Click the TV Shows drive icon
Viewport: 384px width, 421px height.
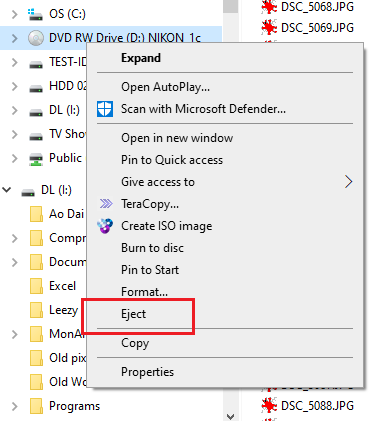point(36,136)
